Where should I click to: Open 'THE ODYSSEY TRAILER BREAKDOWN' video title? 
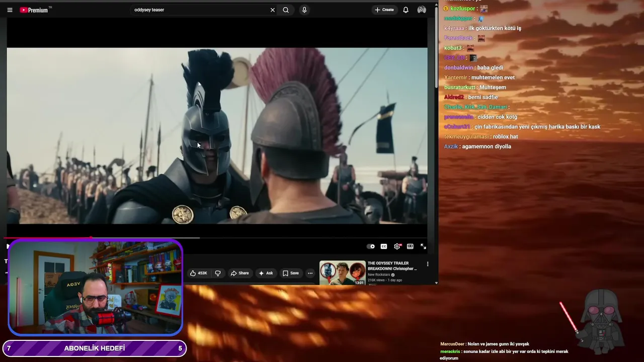point(392,266)
